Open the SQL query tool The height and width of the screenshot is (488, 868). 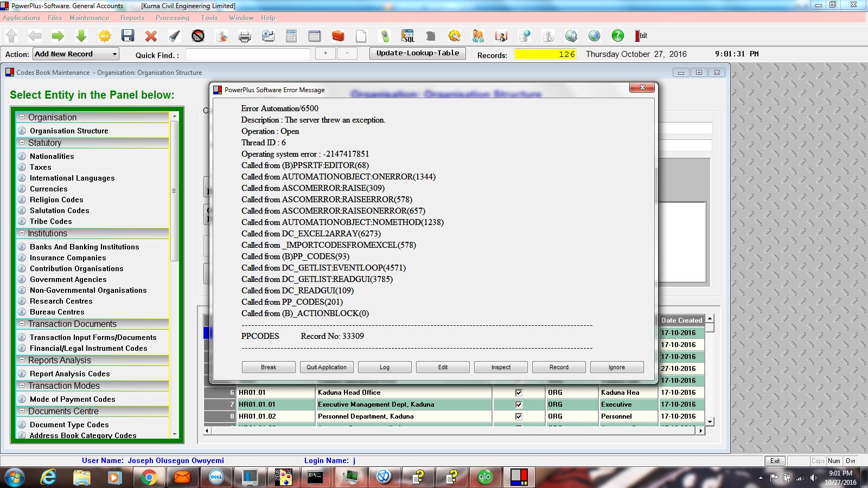click(x=408, y=36)
